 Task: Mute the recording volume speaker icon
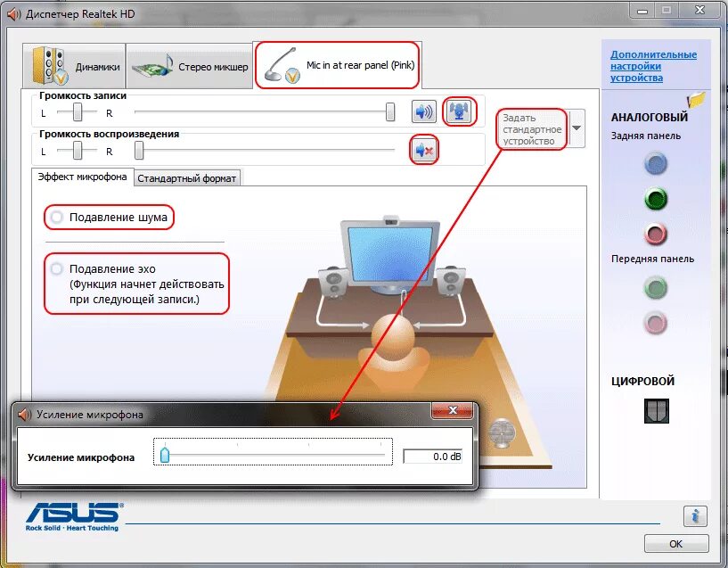[423, 111]
